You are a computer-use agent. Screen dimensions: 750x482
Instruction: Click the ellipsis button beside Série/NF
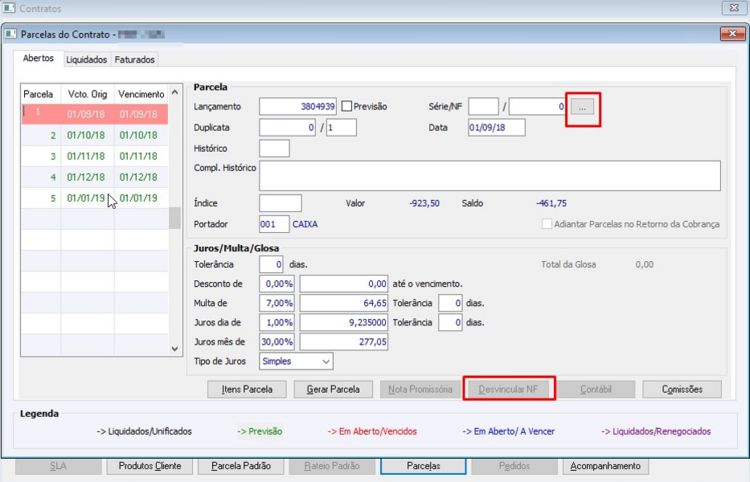coord(582,107)
